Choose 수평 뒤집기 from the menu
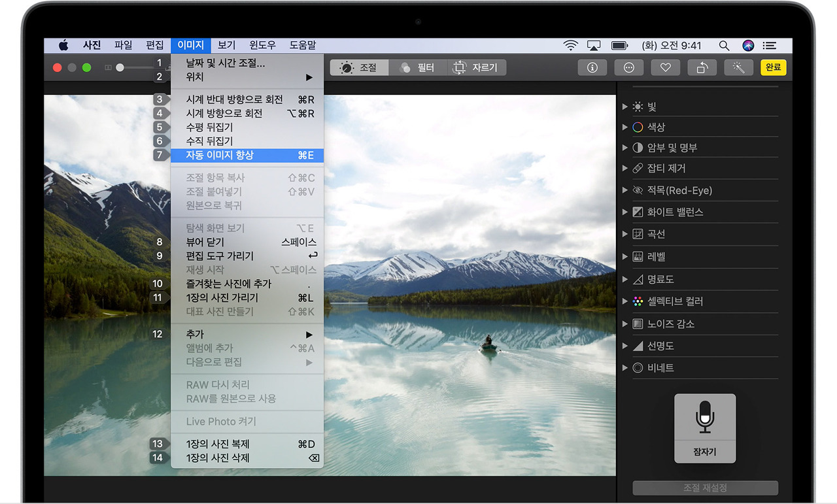This screenshot has height=504, width=837. 247,127
